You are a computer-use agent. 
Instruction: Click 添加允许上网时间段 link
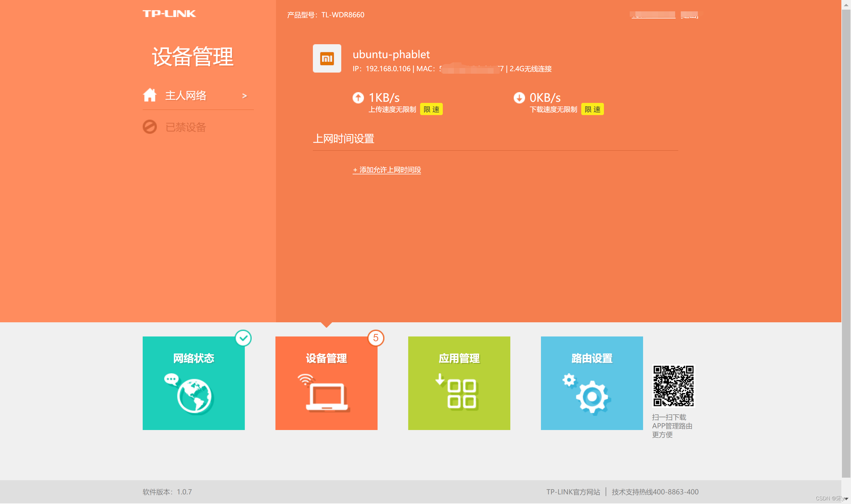[387, 170]
